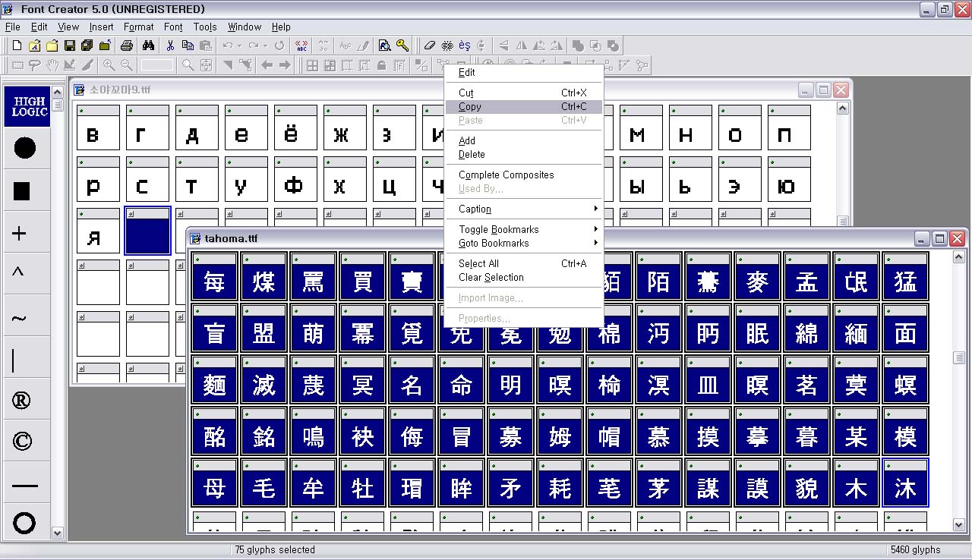This screenshot has height=560, width=972.
Task: Pick the tilde sample glyph
Action: pos(18,319)
